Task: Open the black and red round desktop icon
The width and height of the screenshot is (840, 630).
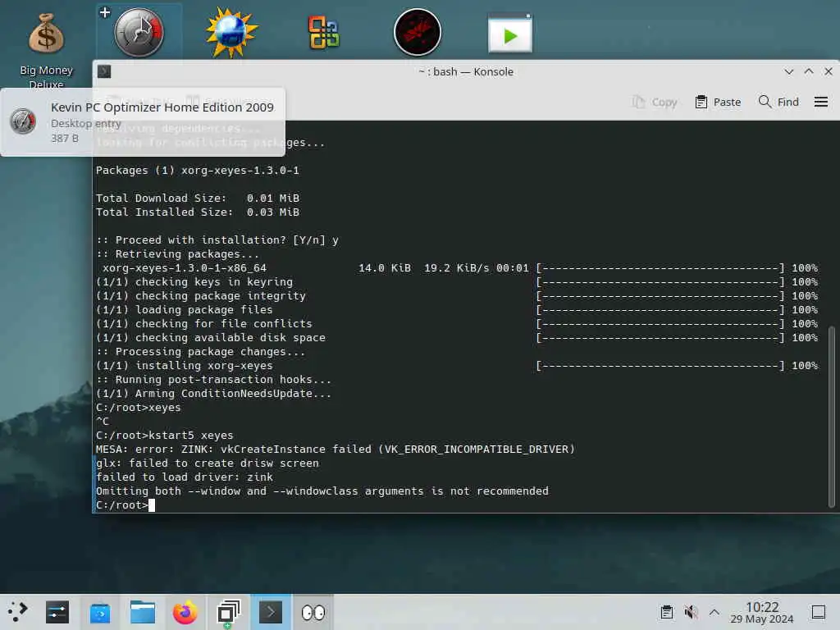Action: tap(418, 33)
